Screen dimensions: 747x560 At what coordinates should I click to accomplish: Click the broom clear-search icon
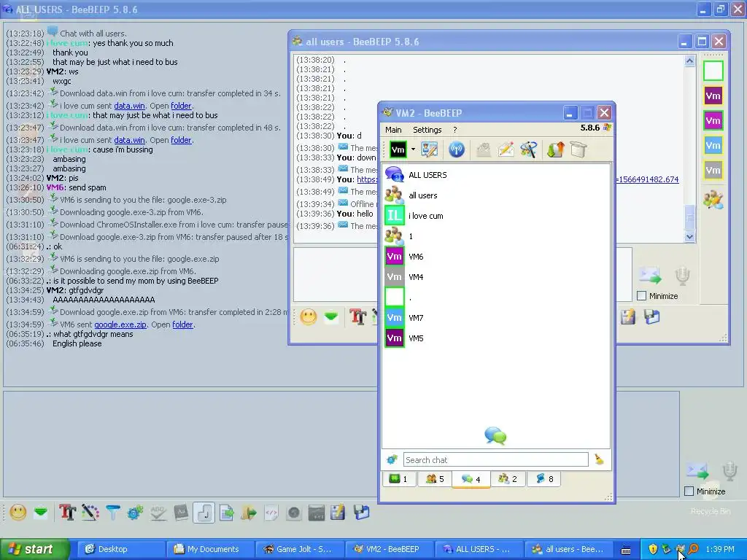pyautogui.click(x=599, y=459)
